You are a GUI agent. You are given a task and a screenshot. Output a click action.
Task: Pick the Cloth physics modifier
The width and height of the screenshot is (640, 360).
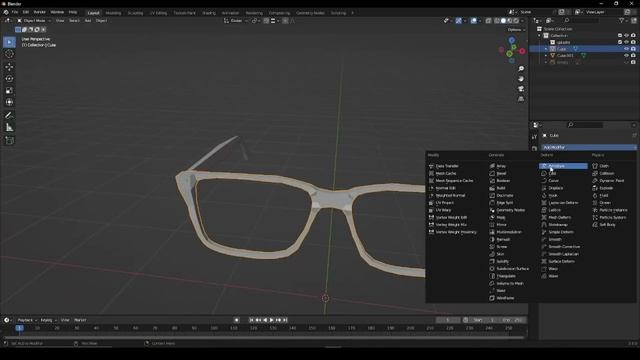(604, 166)
